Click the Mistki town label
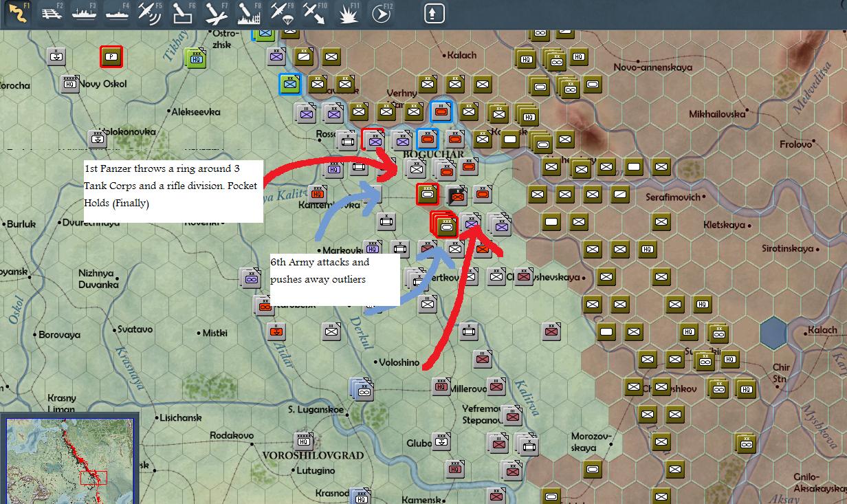The height and width of the screenshot is (504, 847). click(215, 333)
